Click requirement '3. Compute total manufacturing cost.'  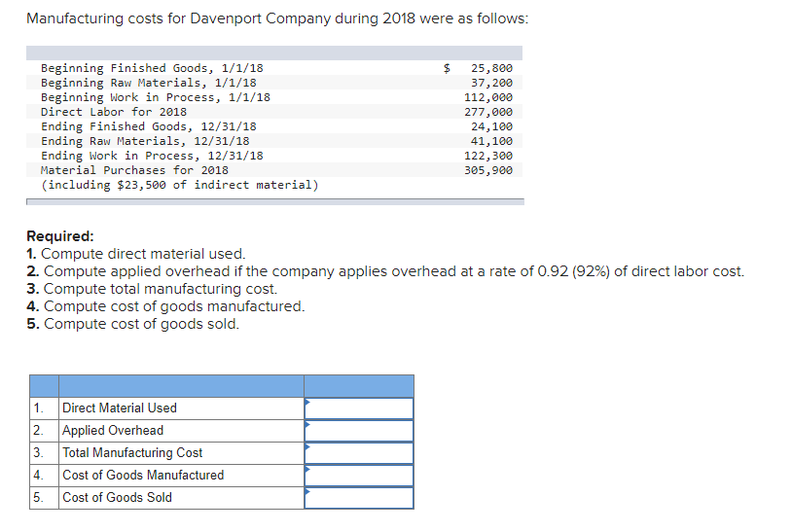[x=152, y=289]
